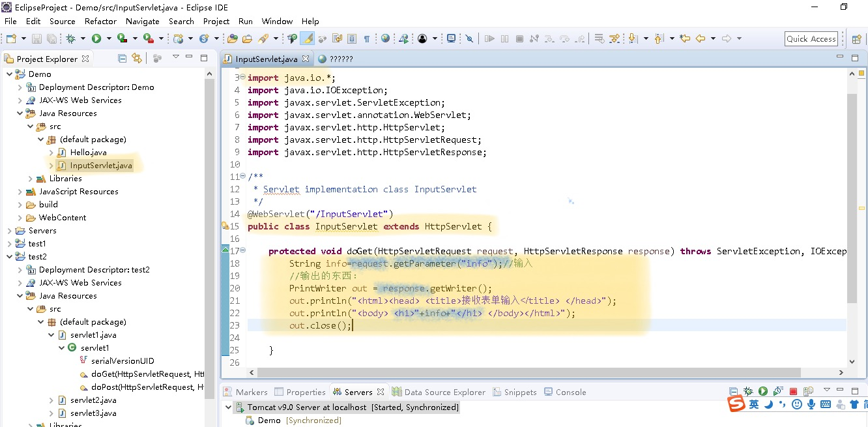868x427 pixels.
Task: Click the Quick Access search field
Action: click(x=811, y=38)
